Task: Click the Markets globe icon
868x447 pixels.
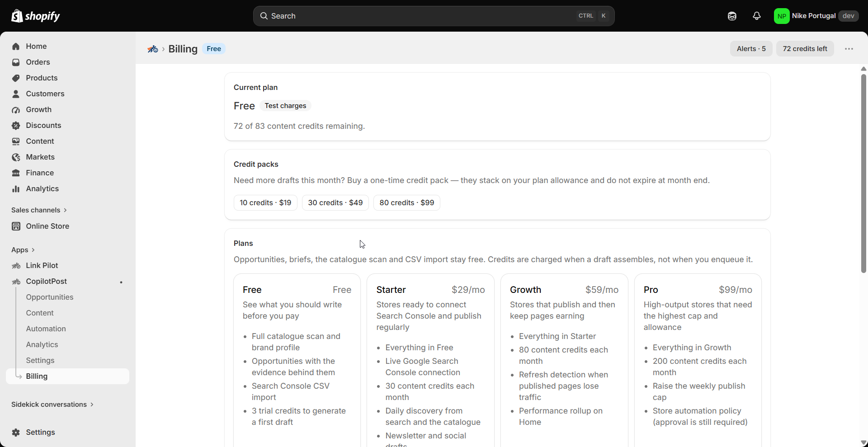Action: tap(16, 157)
